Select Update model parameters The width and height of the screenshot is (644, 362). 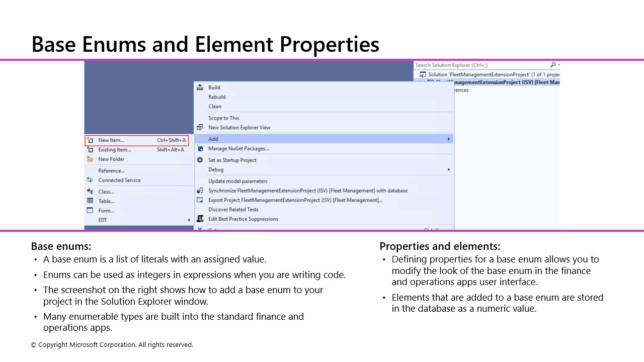pos(237,181)
